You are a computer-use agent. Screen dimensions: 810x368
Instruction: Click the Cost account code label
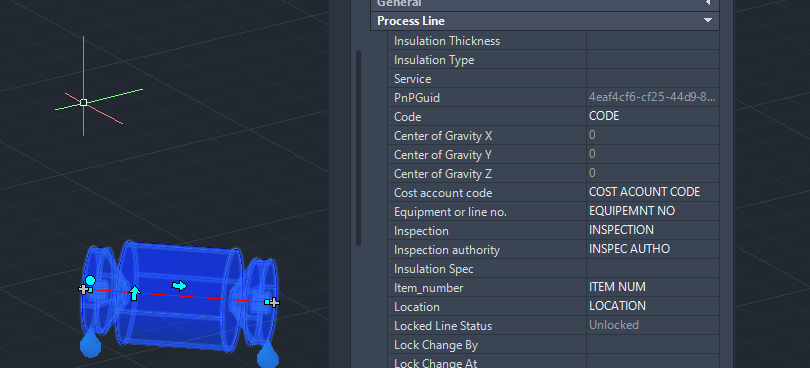[x=443, y=193]
